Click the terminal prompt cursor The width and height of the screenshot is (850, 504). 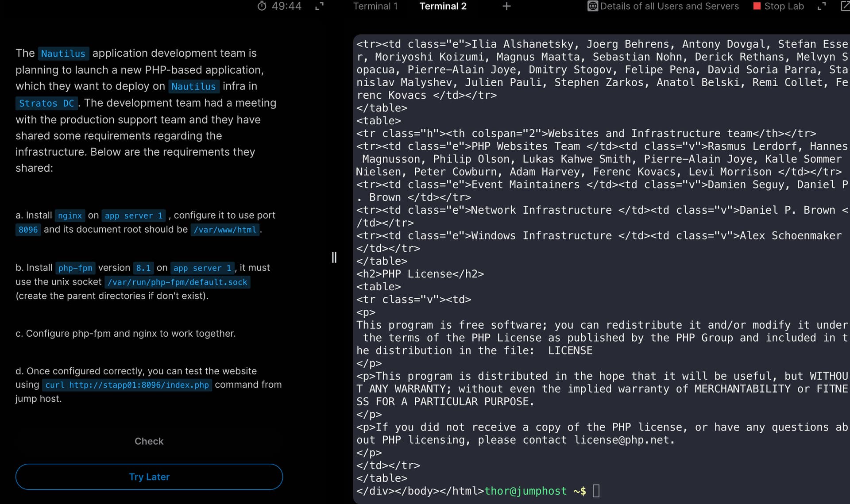coord(596,491)
